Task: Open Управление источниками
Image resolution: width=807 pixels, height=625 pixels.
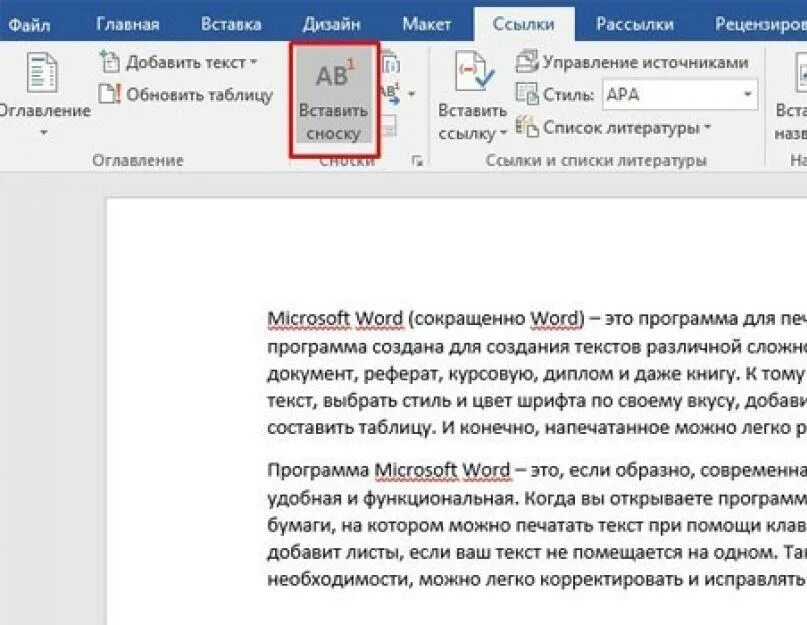Action: tap(645, 62)
